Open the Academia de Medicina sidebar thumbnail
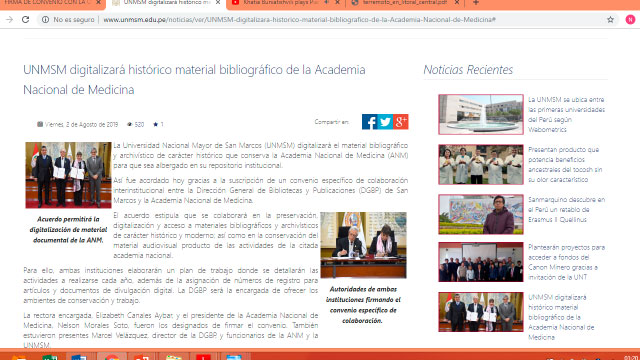The height and width of the screenshot is (360, 640). click(481, 312)
